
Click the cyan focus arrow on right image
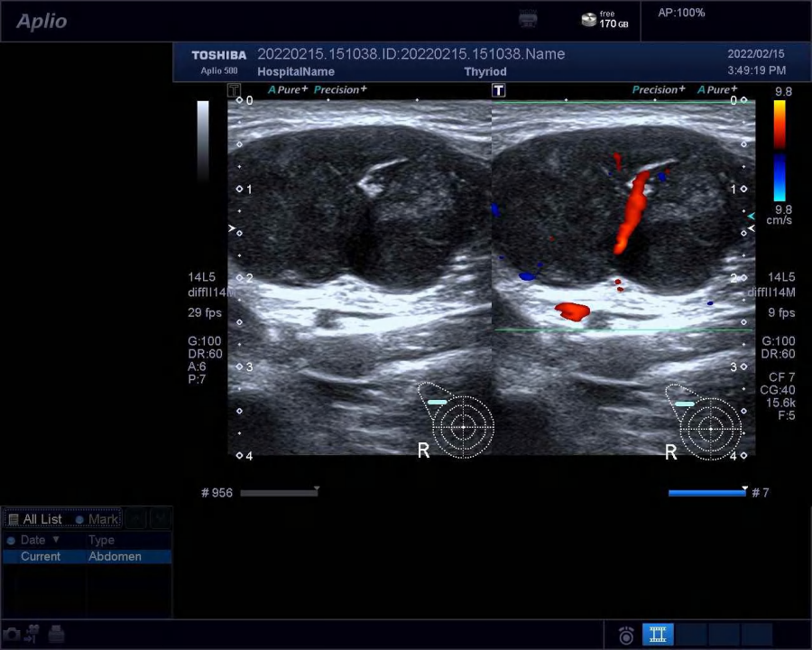click(x=751, y=216)
